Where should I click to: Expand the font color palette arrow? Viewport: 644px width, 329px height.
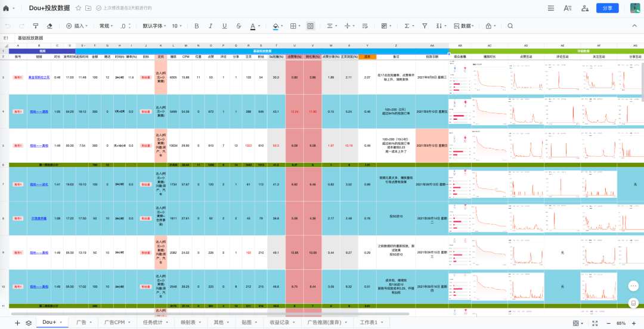click(259, 26)
